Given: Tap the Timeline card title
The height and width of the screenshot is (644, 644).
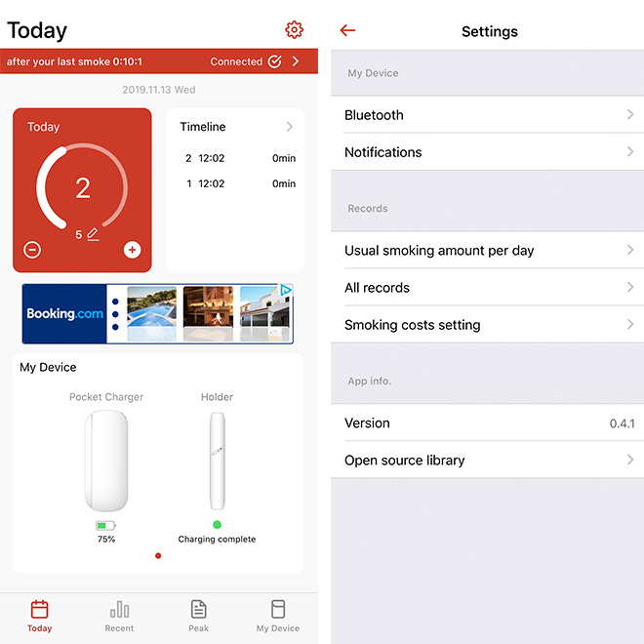Looking at the screenshot, I should [x=203, y=127].
